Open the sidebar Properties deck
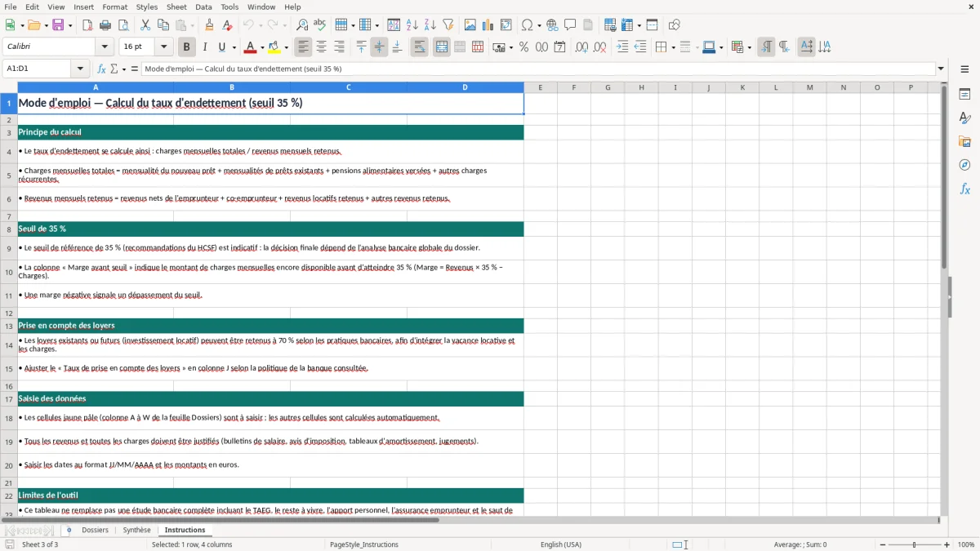 (964, 95)
